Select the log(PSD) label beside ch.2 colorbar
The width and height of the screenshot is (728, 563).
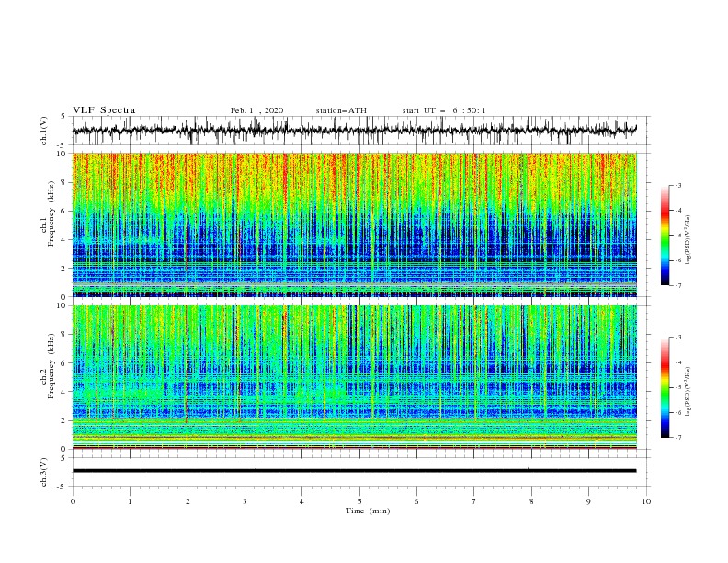pyautogui.click(x=689, y=391)
